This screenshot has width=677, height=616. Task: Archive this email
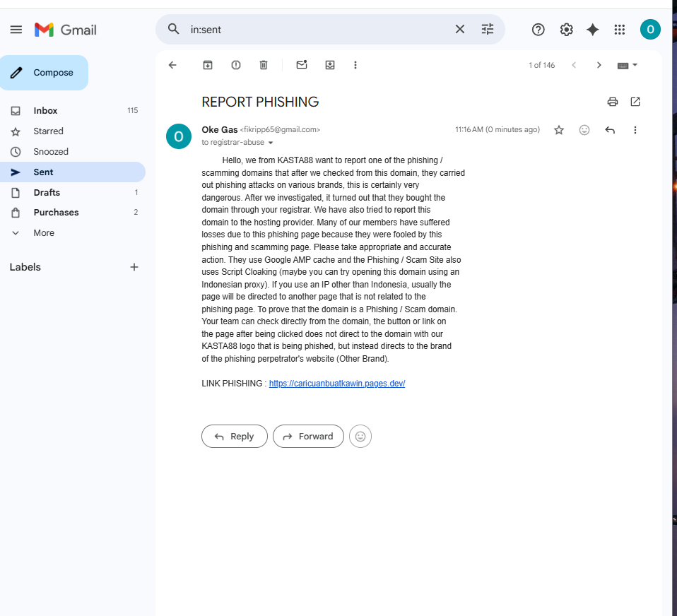(208, 65)
